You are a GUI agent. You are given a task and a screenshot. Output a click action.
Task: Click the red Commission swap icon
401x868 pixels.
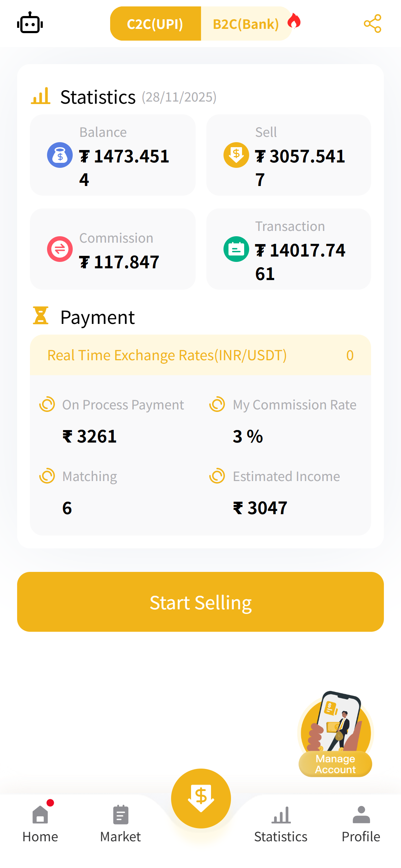[x=60, y=249]
